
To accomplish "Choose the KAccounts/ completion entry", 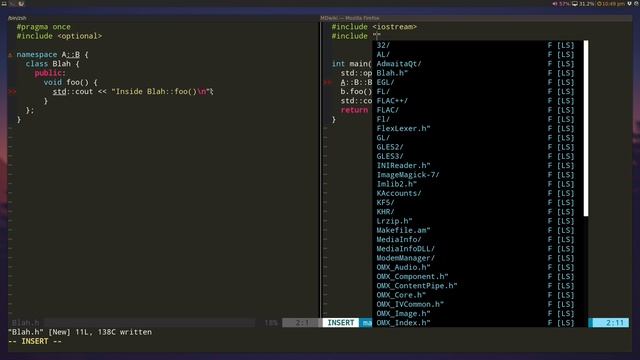I will click(x=478, y=193).
